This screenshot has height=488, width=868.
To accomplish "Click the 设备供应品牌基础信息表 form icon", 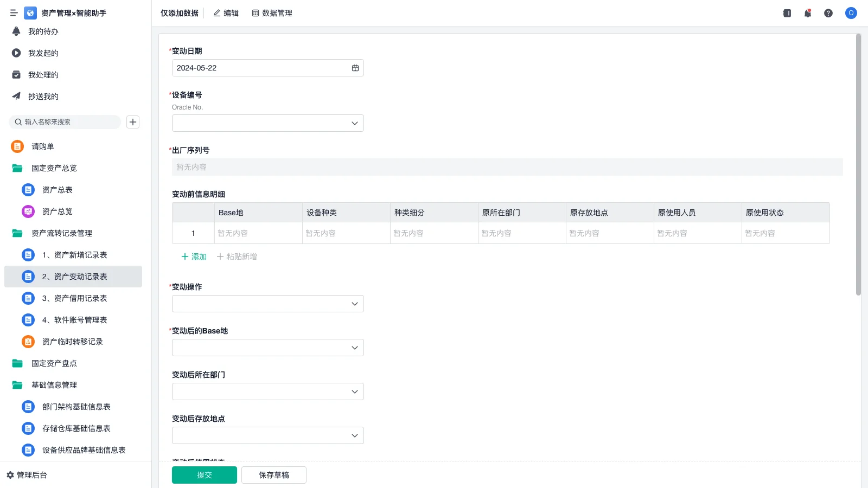I will (28, 450).
